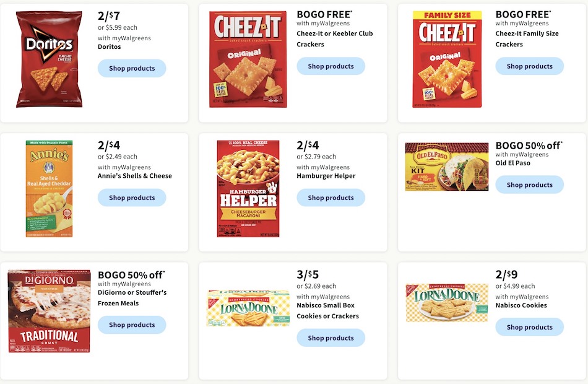The width and height of the screenshot is (588, 384).
Task: Select the Doritos Nacho Cheese bag image
Action: pos(48,58)
